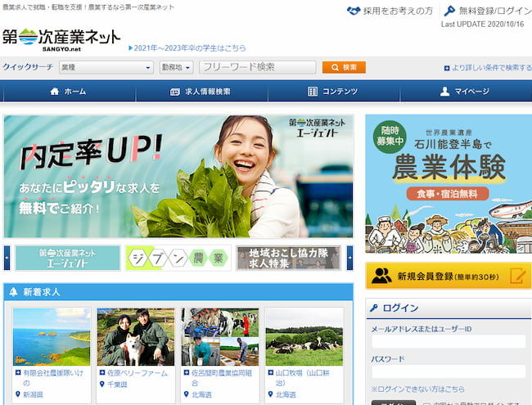Click the Last UPDATE 2020/10/16 text

click(482, 25)
